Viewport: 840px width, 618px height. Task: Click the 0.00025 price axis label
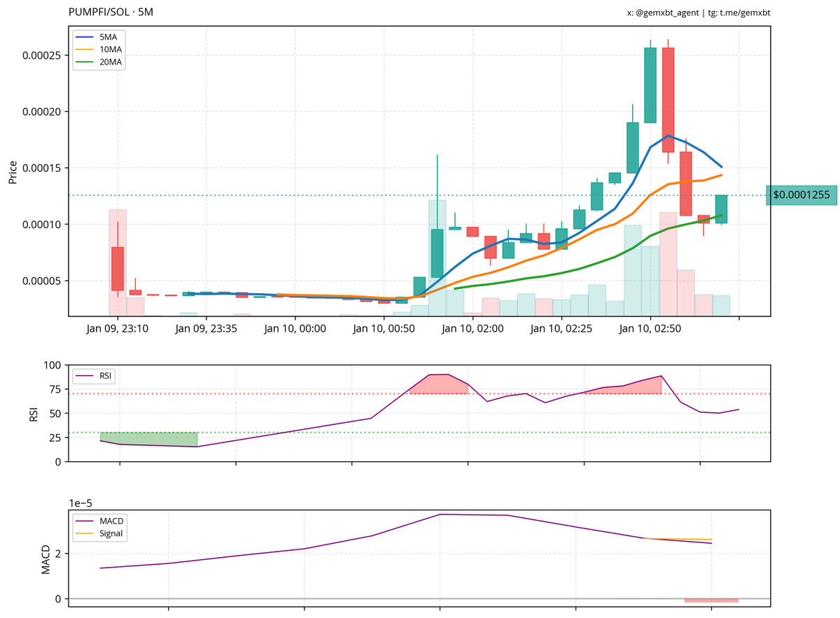click(42, 55)
